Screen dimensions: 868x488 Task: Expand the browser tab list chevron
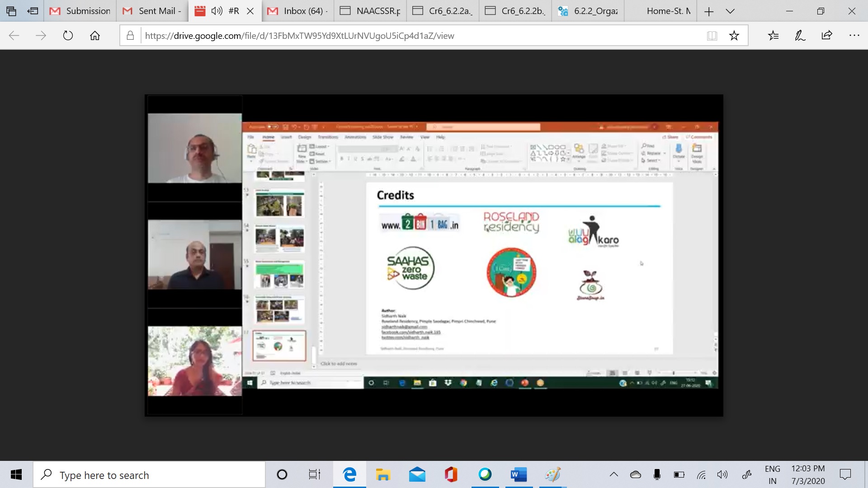click(729, 10)
